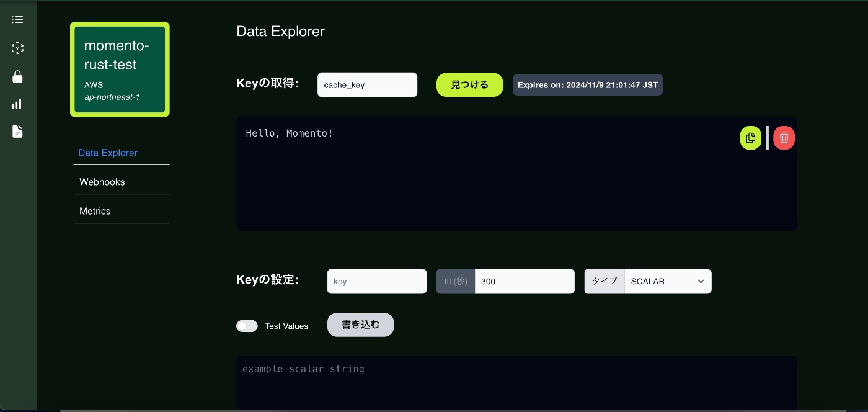Toggle the Test Values switch
The width and height of the screenshot is (868, 412).
(247, 326)
